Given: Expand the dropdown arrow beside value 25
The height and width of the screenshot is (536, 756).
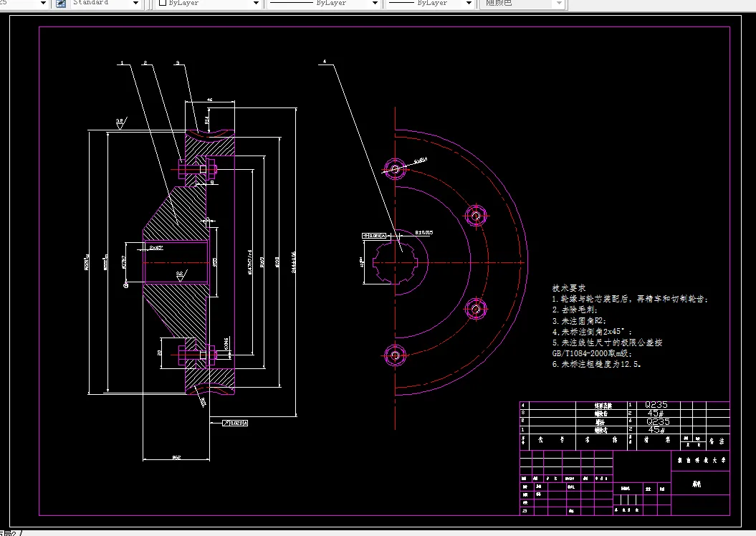Looking at the screenshot, I should pyautogui.click(x=43, y=3).
